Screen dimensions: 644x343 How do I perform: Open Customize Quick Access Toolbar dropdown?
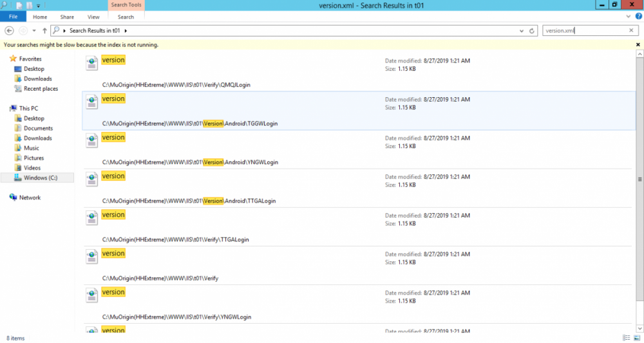coord(39,5)
